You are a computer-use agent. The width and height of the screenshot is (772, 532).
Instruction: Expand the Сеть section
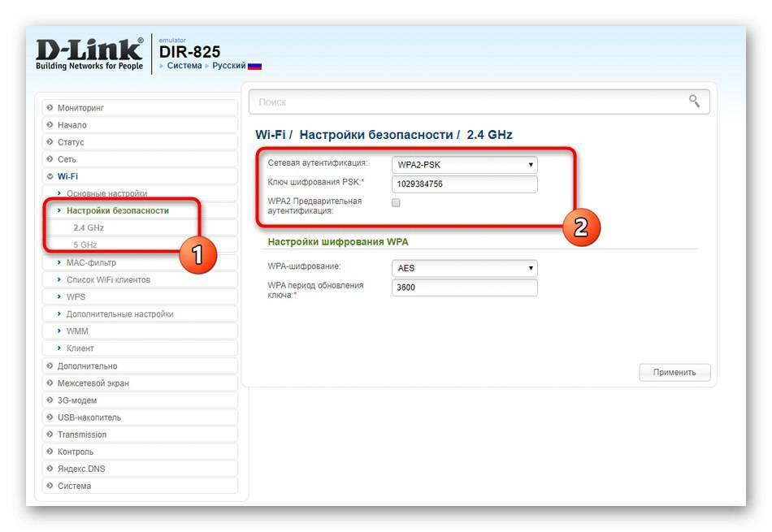pyautogui.click(x=140, y=159)
